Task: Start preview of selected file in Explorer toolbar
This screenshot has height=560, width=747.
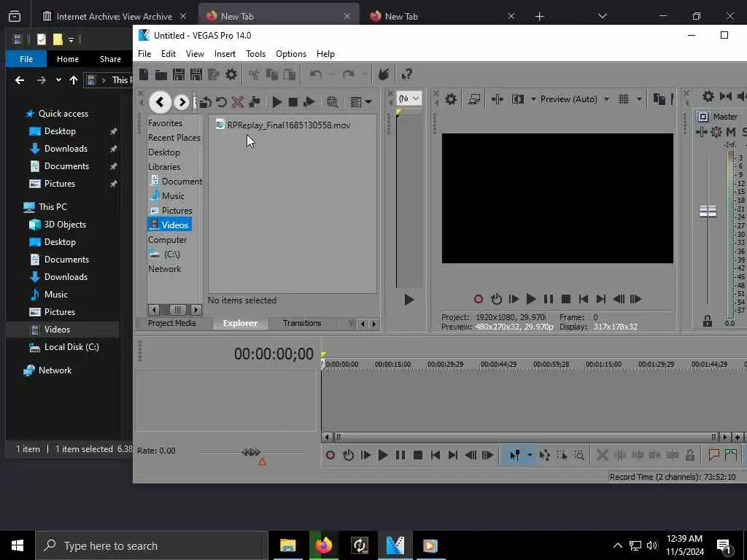Action: [x=276, y=102]
